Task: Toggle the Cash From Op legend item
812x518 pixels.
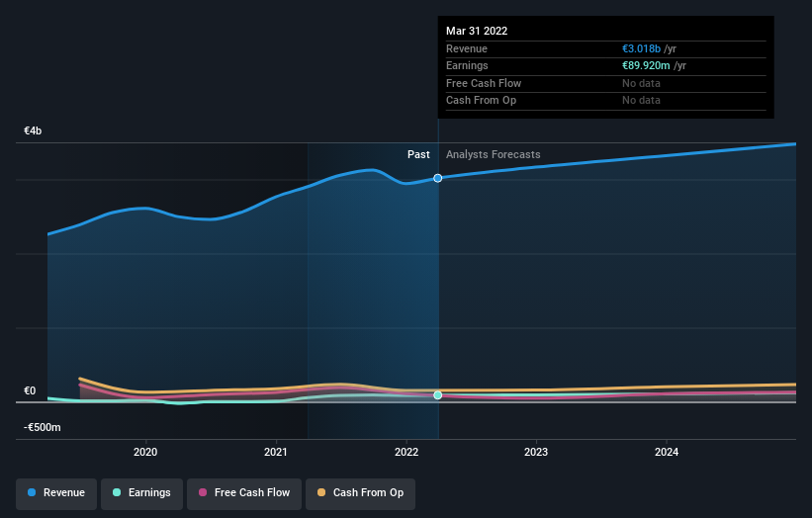Action: pos(360,492)
